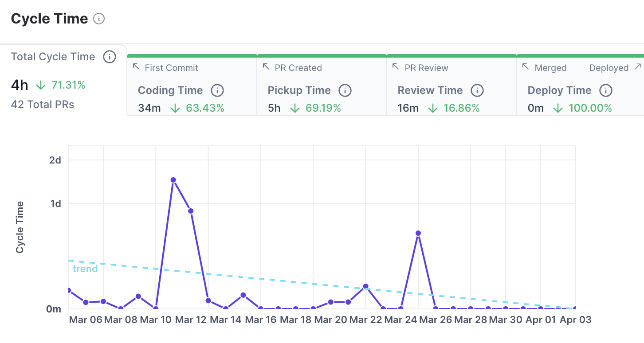Click info icon next to Total Cycle Time
This screenshot has width=644, height=343.
[110, 57]
